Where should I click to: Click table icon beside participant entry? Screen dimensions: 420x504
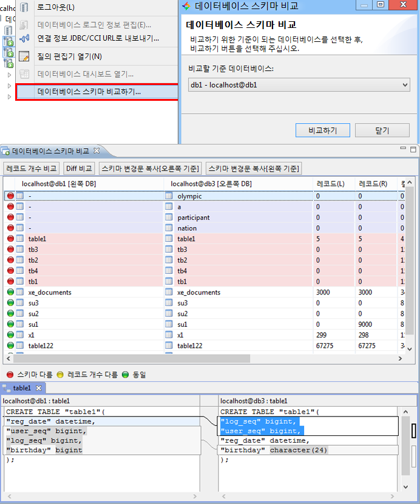coord(169,217)
